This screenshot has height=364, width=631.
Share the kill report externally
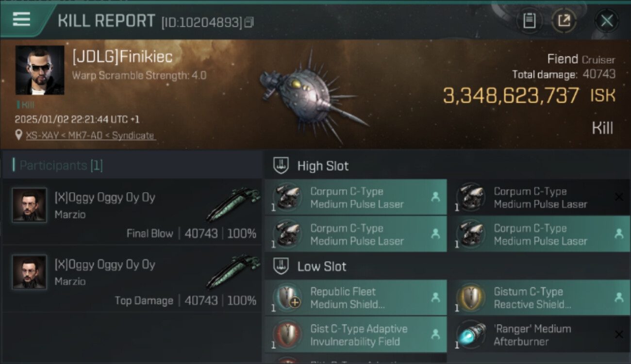coord(564,21)
